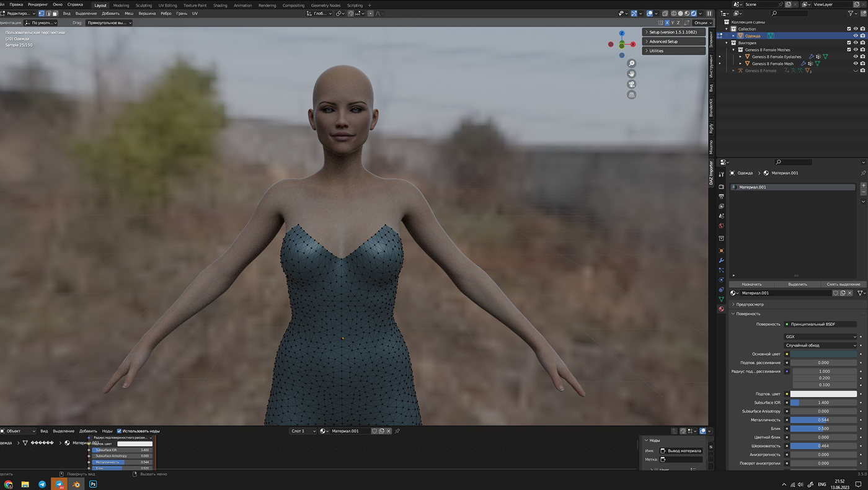The image size is (868, 490).
Task: Open the Modifiers wrench tab in properties
Action: point(721,261)
